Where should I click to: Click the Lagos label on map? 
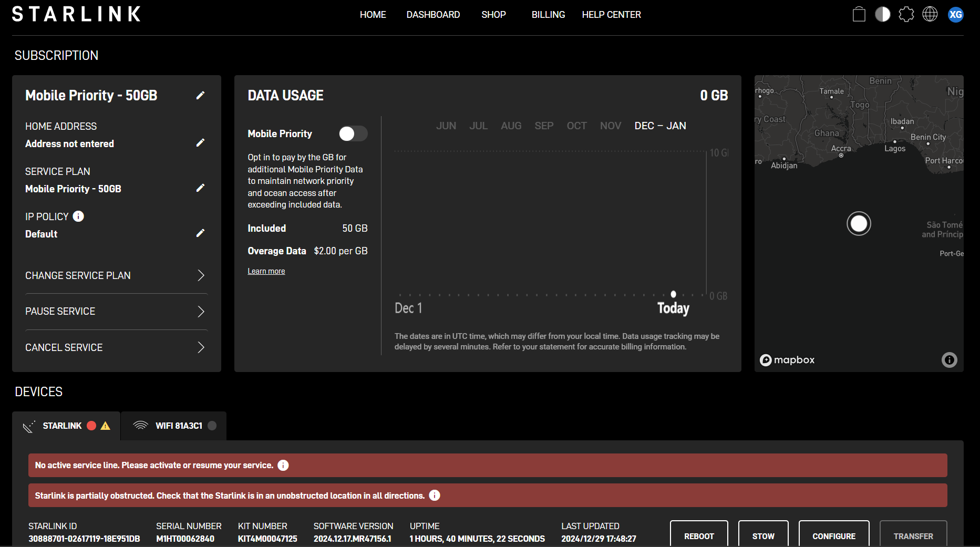895,149
